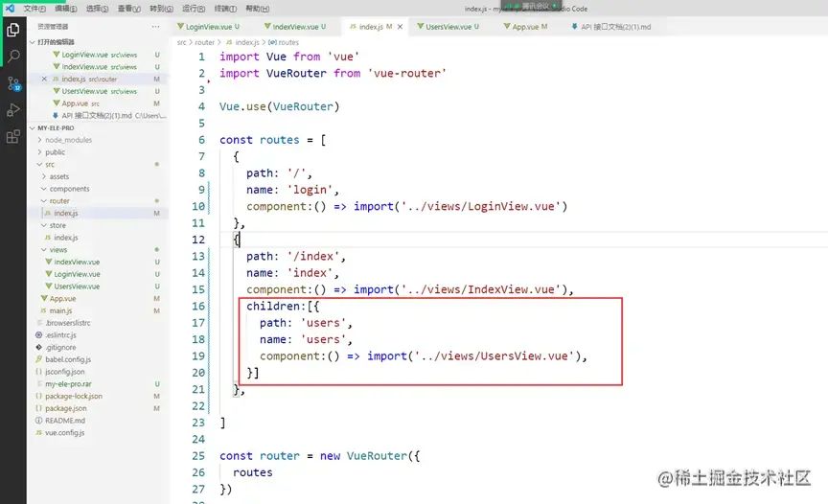Click the ESLint icon beside .eslintrc.js
Image resolution: width=828 pixels, height=504 pixels.
[x=38, y=334]
